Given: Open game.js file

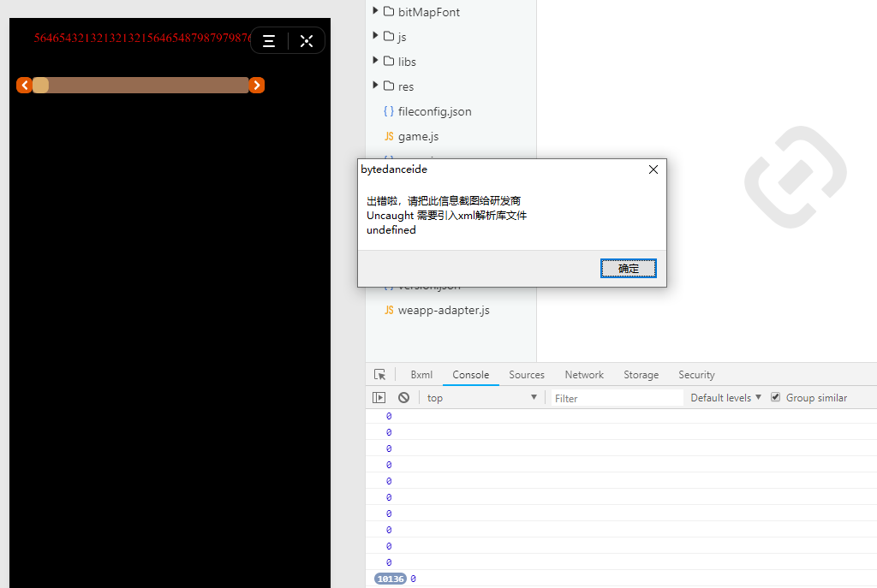Looking at the screenshot, I should pos(418,136).
